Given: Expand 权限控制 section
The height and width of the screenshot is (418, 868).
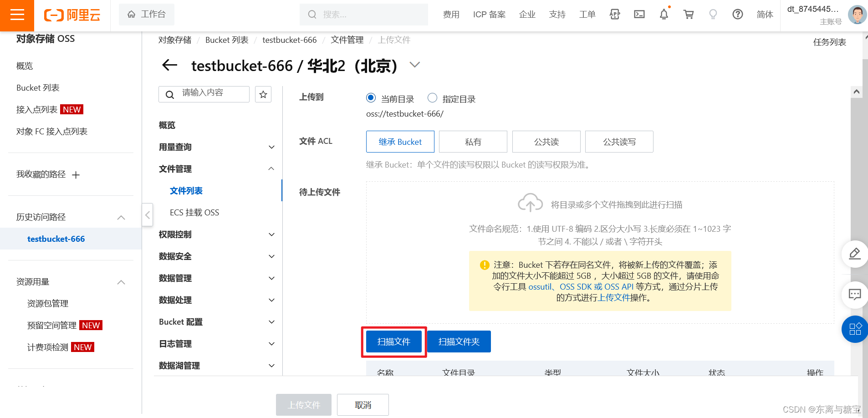Looking at the screenshot, I should 217,234.
